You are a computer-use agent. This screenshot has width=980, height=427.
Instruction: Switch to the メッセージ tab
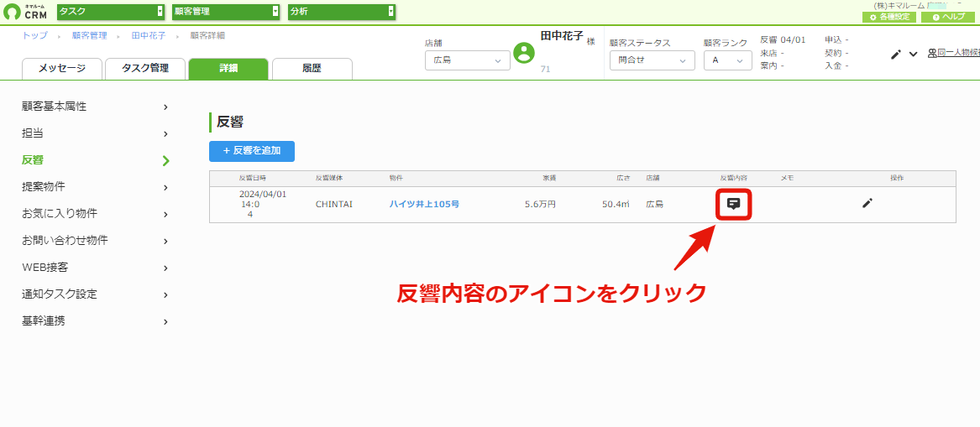click(x=62, y=69)
